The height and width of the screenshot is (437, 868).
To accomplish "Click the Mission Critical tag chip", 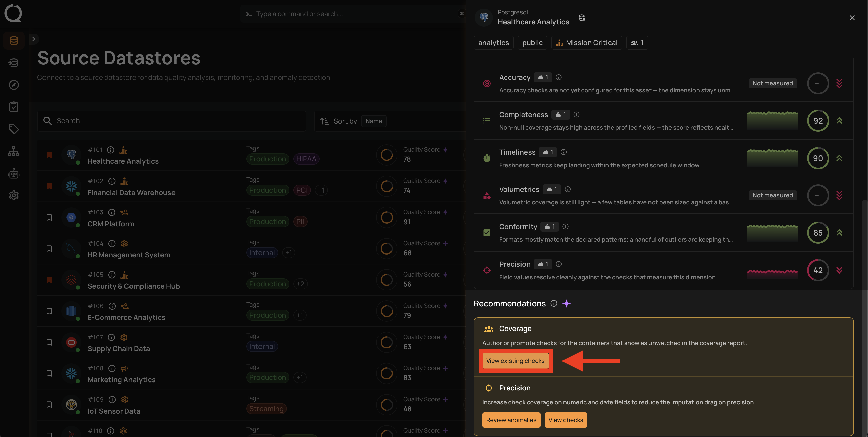I will 587,43.
